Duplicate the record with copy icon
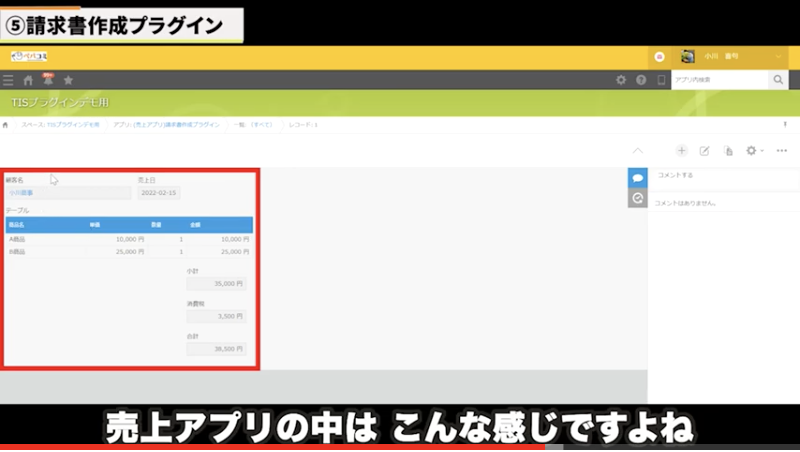800x452 pixels. click(x=728, y=151)
